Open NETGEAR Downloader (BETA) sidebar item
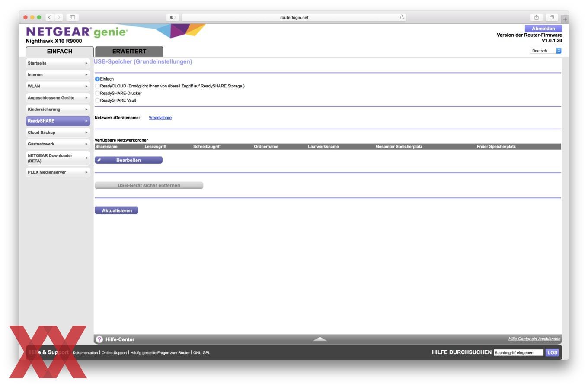 (58, 158)
